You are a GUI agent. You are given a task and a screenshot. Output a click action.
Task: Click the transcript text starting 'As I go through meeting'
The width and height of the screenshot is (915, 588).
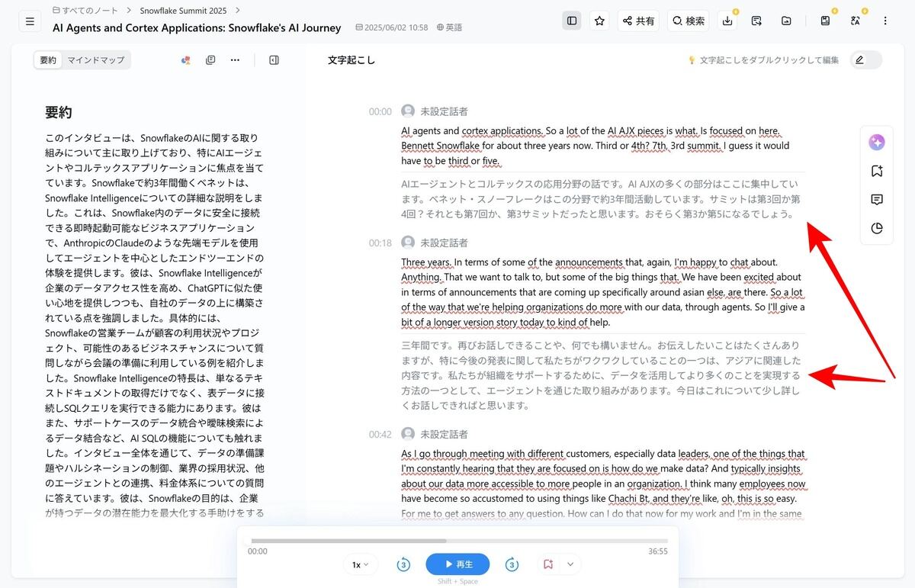(603, 484)
